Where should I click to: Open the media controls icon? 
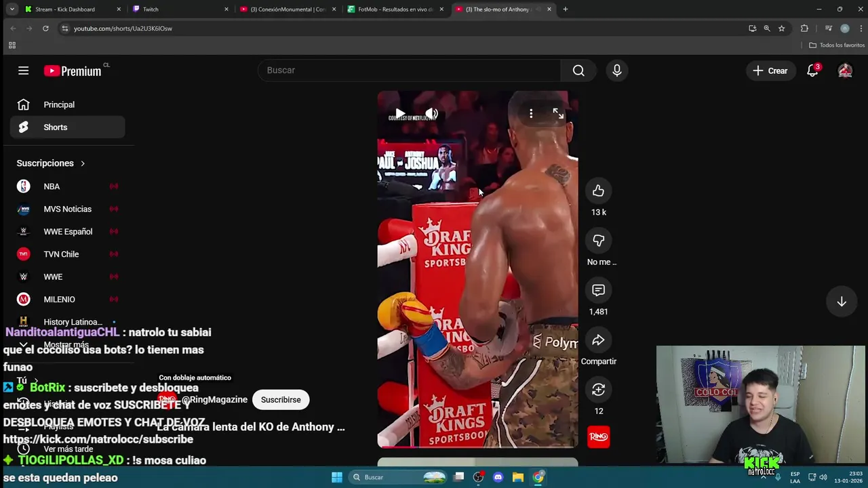click(828, 28)
